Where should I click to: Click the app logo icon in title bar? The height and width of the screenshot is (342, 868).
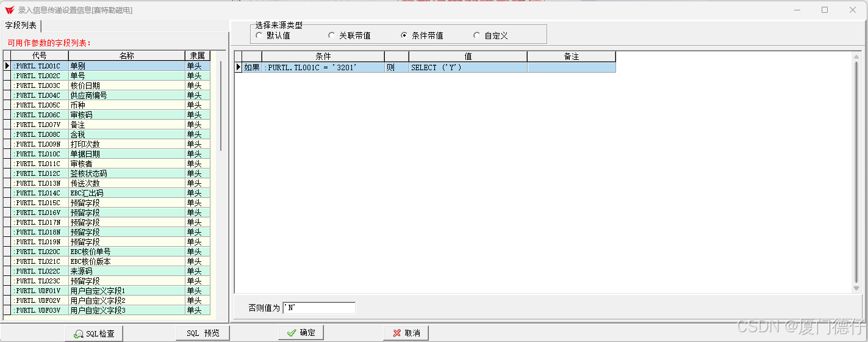[9, 10]
